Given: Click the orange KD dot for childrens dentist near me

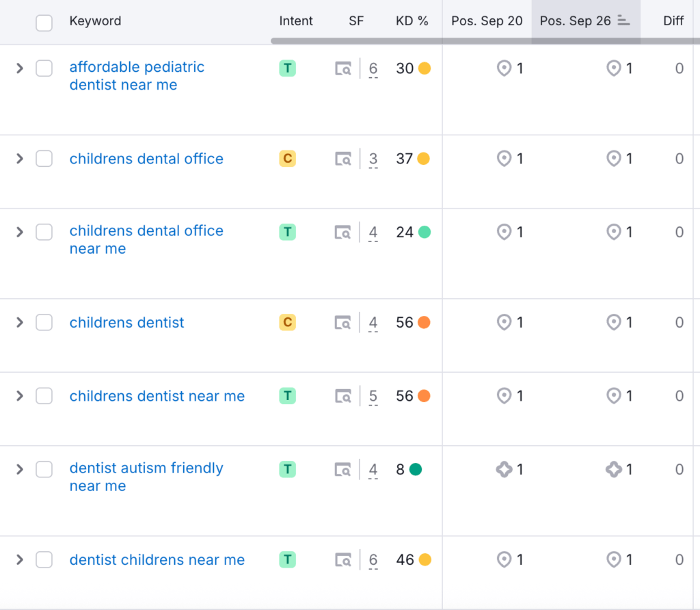Looking at the screenshot, I should pos(424,396).
